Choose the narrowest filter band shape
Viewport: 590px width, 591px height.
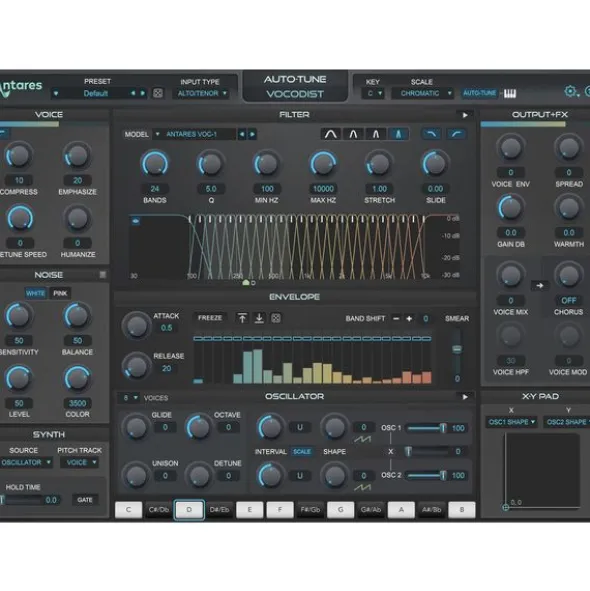click(x=398, y=134)
